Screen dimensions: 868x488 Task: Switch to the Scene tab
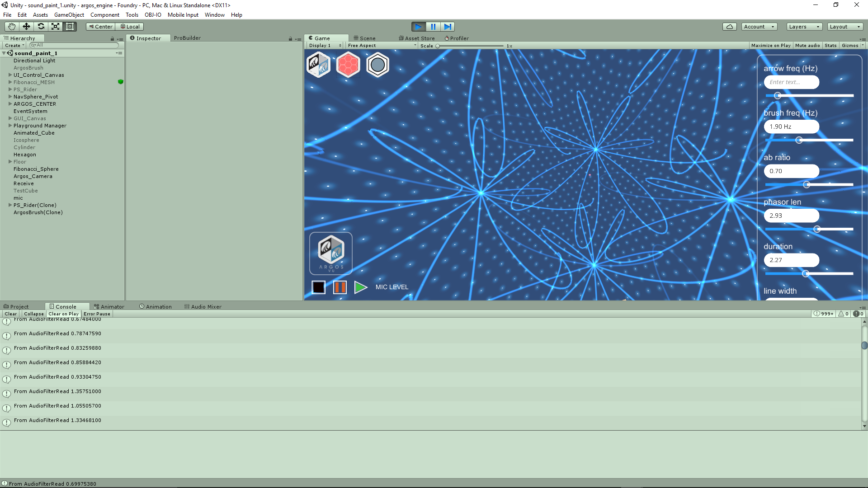coord(366,38)
